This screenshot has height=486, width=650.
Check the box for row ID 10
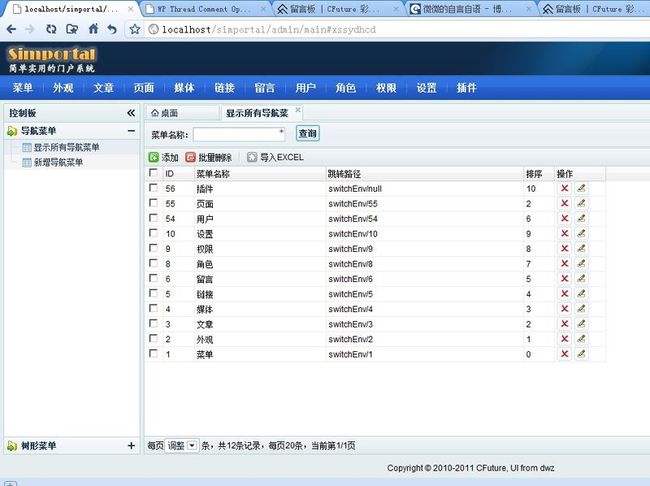pos(153,233)
